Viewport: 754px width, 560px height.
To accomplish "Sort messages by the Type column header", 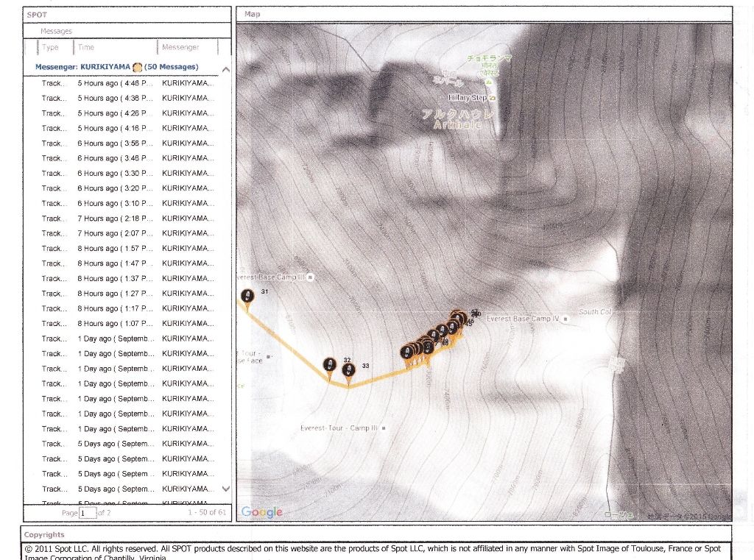I will coord(50,47).
